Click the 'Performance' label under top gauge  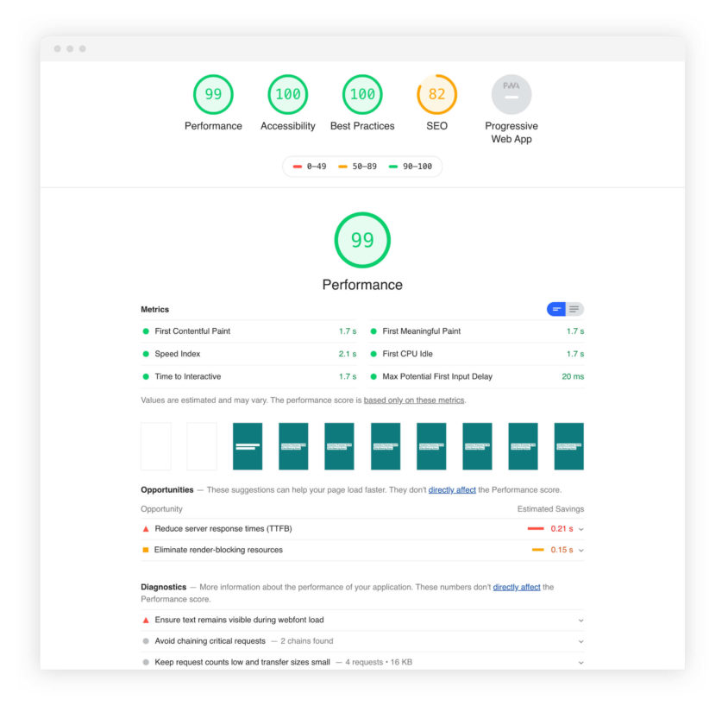pyautogui.click(x=213, y=126)
